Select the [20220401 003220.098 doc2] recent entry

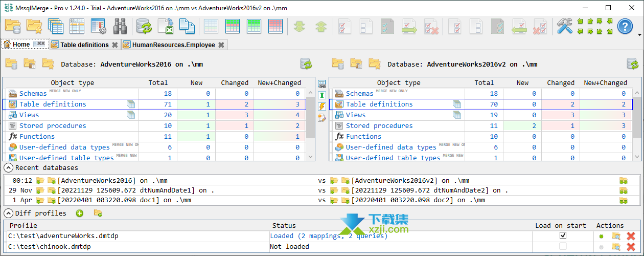pyautogui.click(x=418, y=200)
